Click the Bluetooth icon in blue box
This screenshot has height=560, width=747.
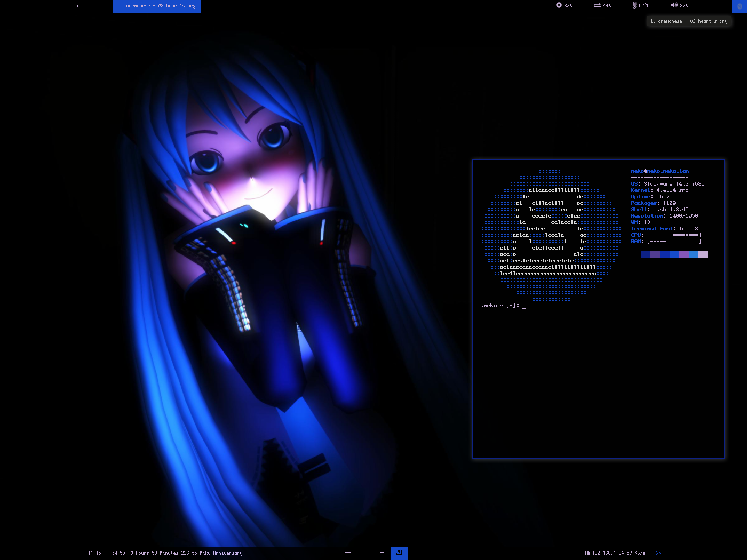[x=740, y=6]
